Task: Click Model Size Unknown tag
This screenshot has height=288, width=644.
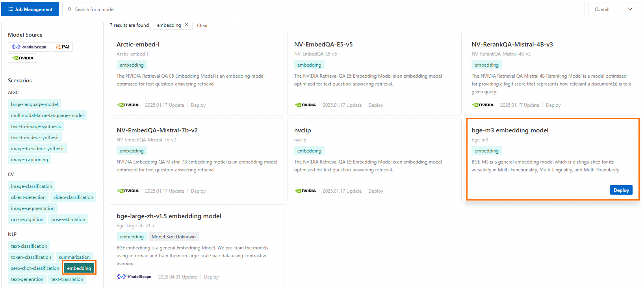Action: coord(174,237)
